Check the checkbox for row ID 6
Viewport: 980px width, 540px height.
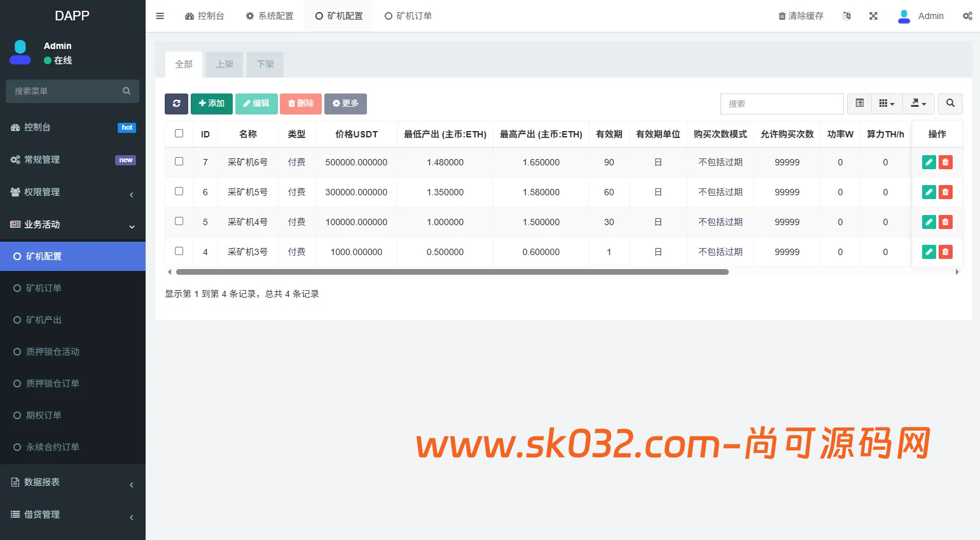pos(179,191)
